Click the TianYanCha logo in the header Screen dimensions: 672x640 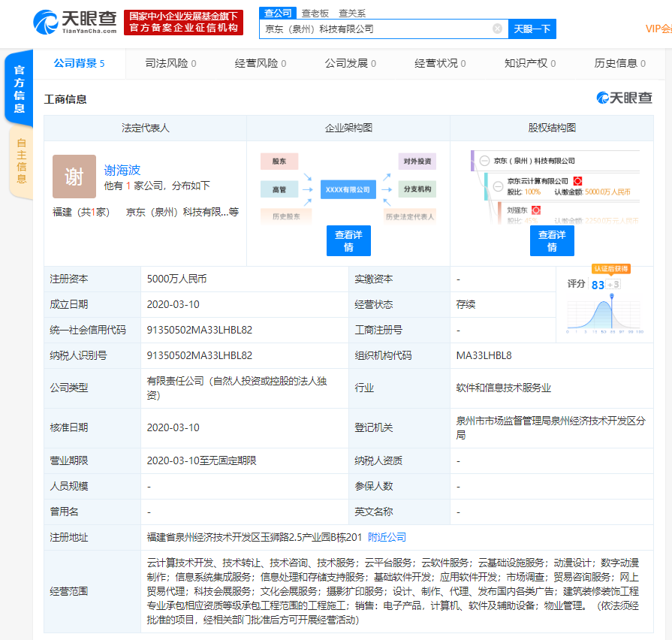tap(75, 22)
